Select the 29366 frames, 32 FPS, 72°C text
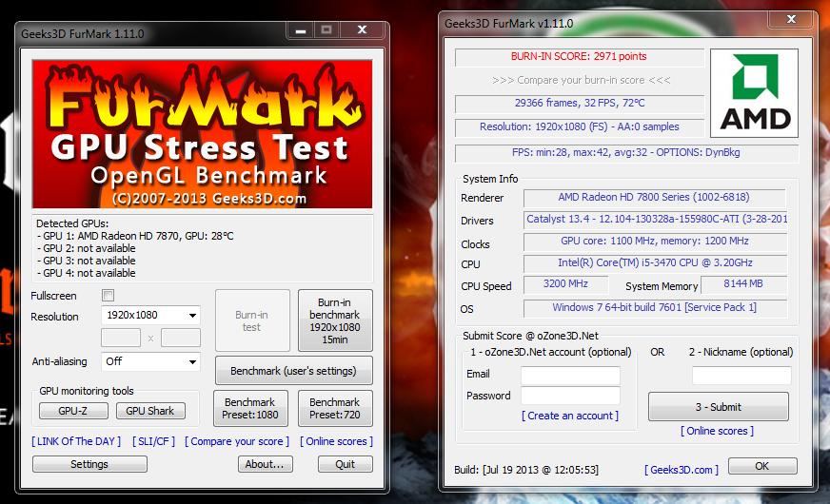 (x=580, y=103)
